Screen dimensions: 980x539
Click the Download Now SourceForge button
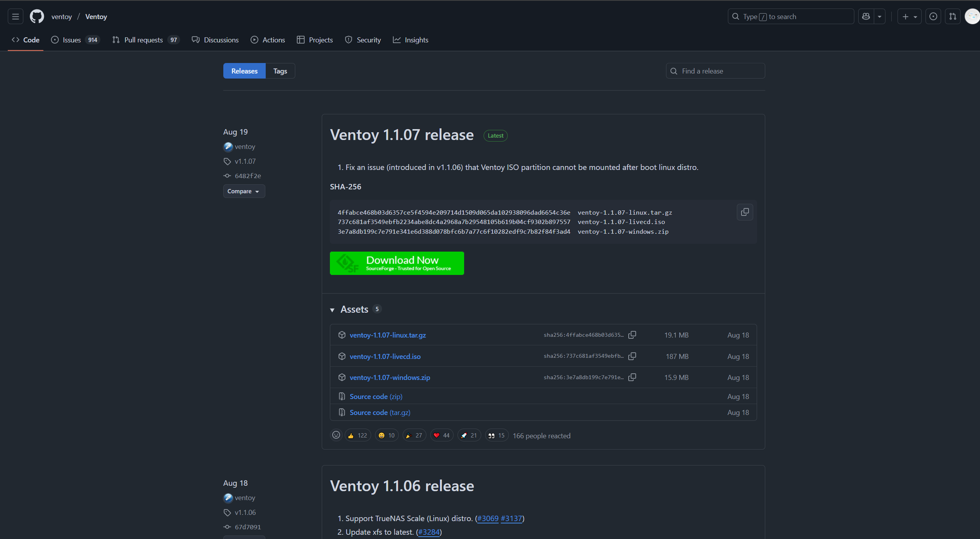pos(396,263)
